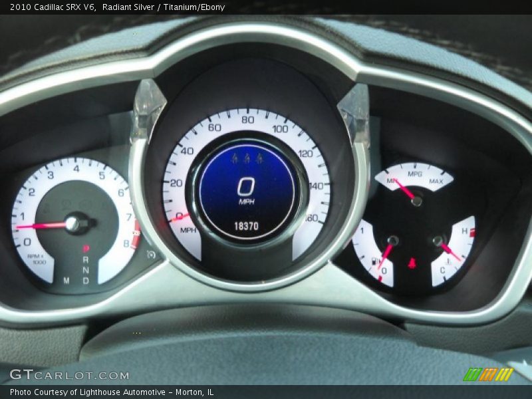
Task: Click the tachometer needle center hub
Action: [72, 224]
